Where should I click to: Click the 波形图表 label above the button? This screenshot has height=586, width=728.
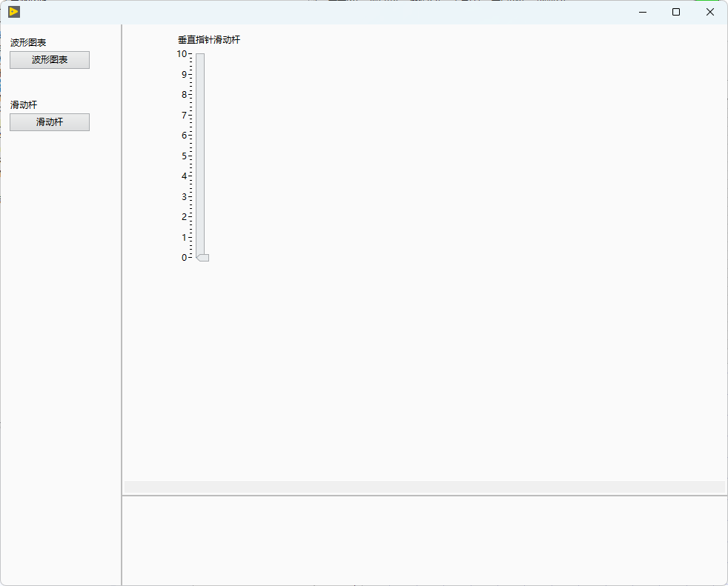[x=28, y=43]
